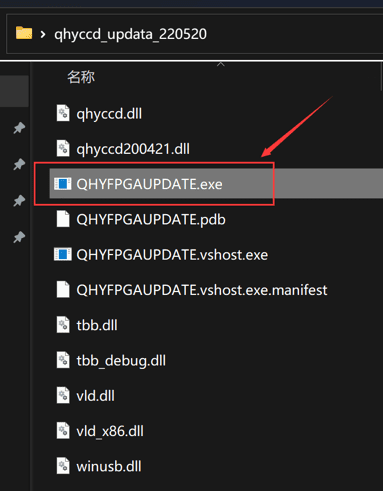This screenshot has height=491, width=383.
Task: Click the bottom pin icon in sidebar
Action: click(x=19, y=237)
